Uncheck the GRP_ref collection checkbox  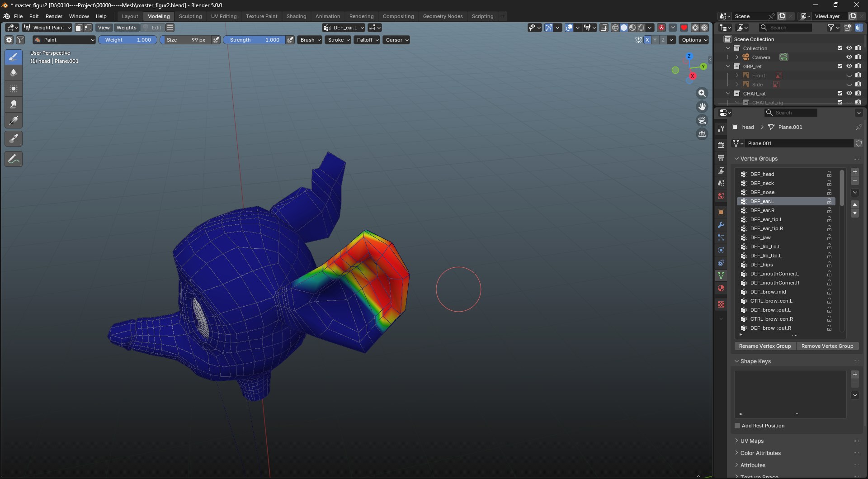click(840, 66)
